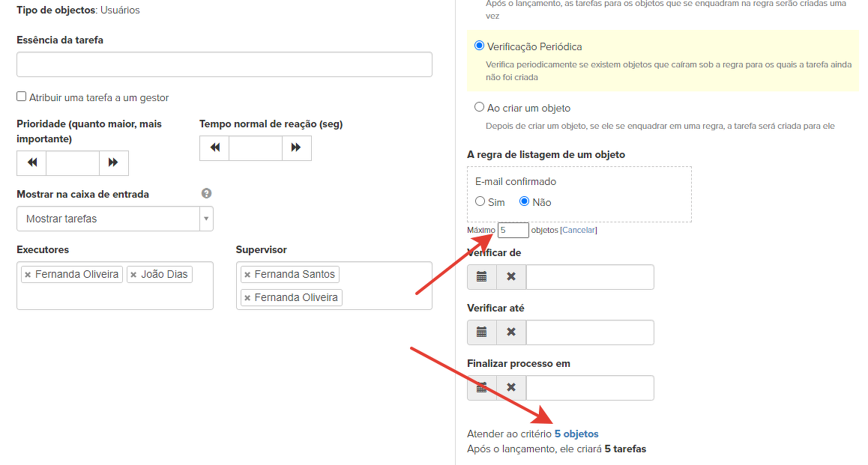Check Atribuir uma tarefa a um gestor
The image size is (868, 465).
tap(22, 97)
